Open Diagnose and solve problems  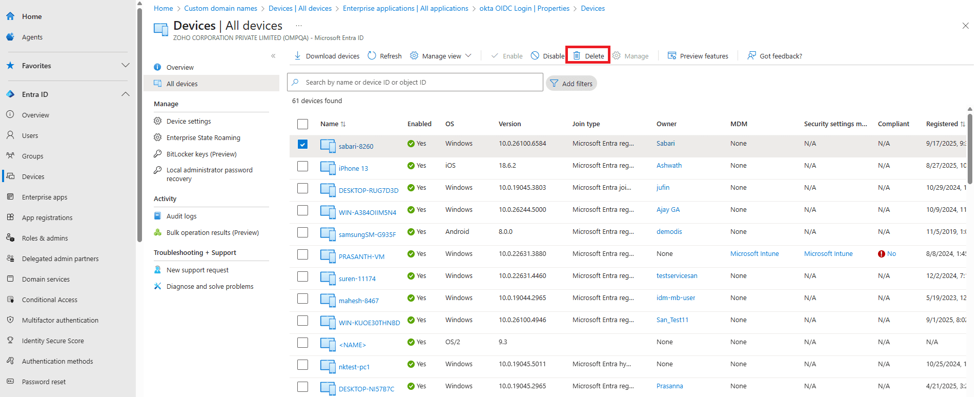(210, 286)
